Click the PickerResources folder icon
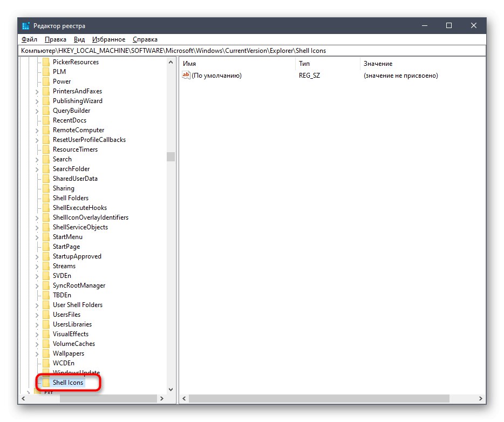This screenshot has height=422, width=504. pyautogui.click(x=46, y=62)
